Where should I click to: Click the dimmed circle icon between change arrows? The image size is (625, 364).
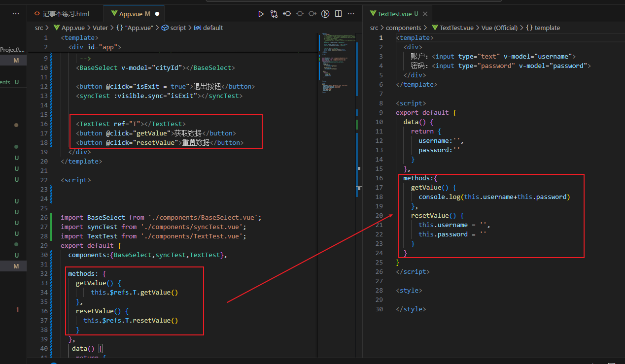tap(300, 14)
